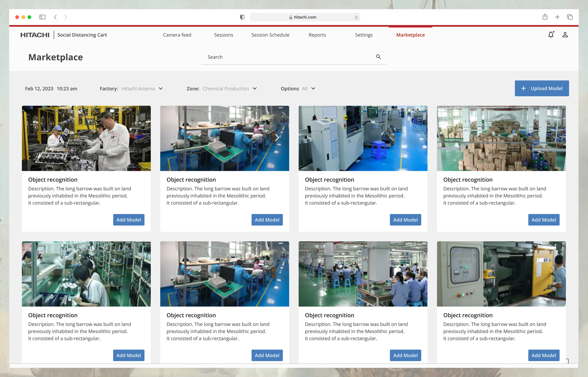Click the Upload Model button
Viewport: 588px width, 377px height.
pos(542,88)
